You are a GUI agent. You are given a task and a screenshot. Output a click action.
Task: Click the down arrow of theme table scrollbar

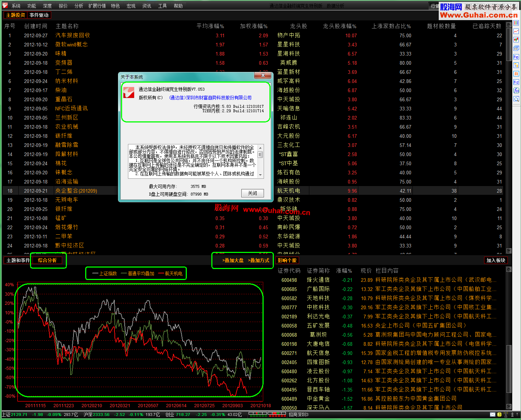tap(509, 251)
